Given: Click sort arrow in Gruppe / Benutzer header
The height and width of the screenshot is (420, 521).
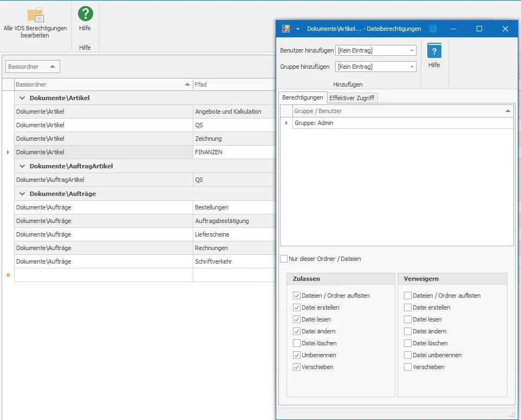Looking at the screenshot, I should [x=507, y=111].
